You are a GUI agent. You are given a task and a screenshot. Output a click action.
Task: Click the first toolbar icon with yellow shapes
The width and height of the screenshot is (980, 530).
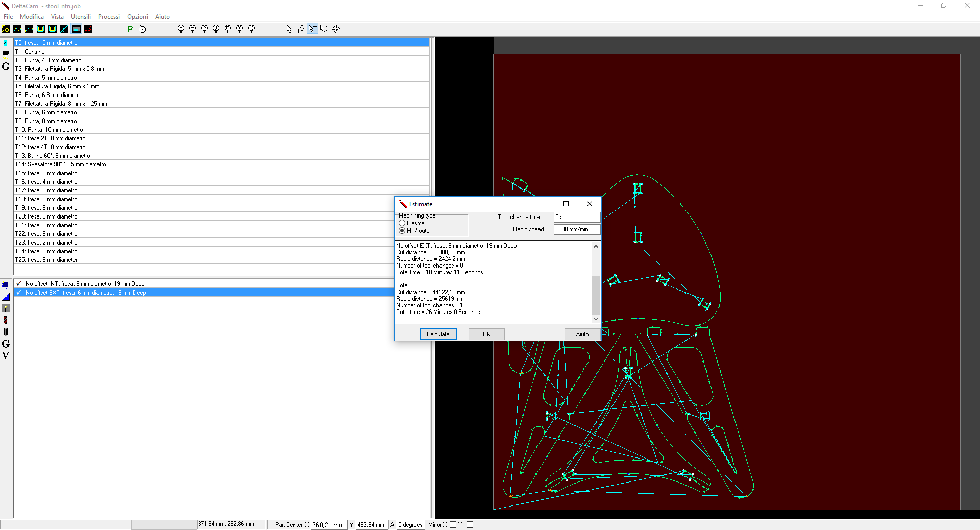tap(6, 29)
